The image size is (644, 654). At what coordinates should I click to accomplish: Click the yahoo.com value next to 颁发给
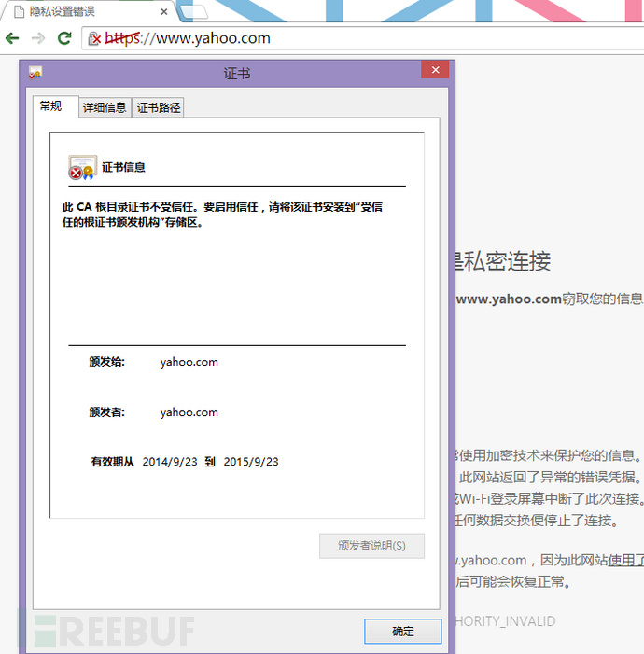[189, 362]
